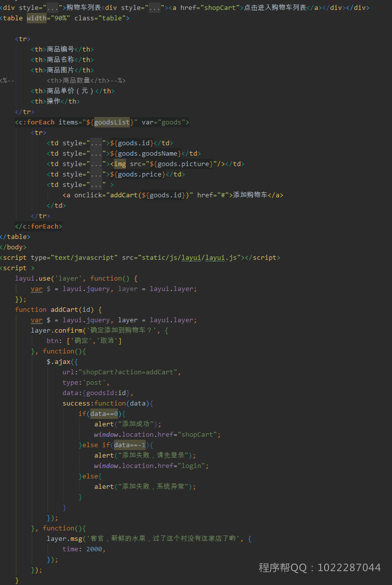Click the href="#" attribute
Image resolution: width=392 pixels, height=585 pixels.
tap(213, 195)
